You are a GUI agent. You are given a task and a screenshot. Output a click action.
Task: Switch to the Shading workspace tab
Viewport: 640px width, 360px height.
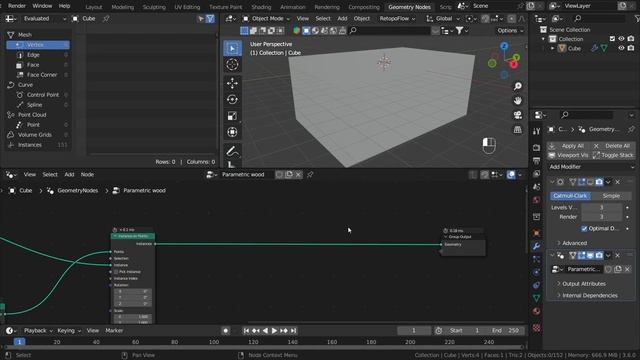pos(261,7)
